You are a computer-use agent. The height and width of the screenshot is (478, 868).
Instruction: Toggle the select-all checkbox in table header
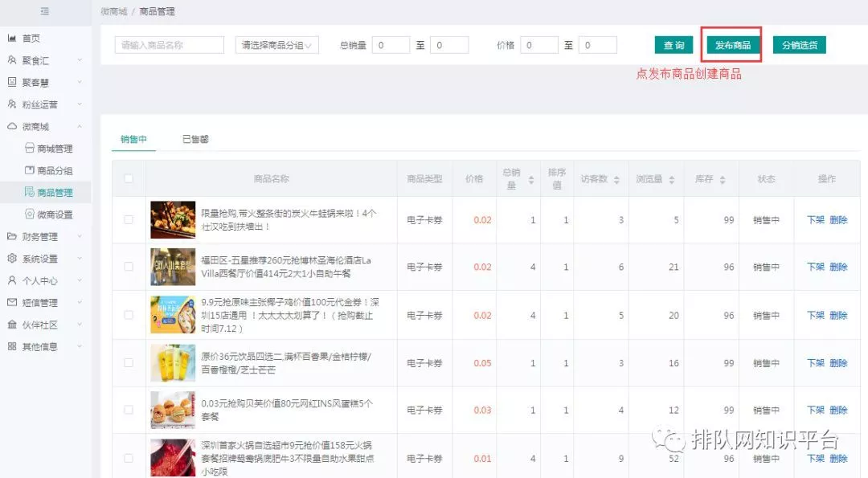[x=129, y=179]
